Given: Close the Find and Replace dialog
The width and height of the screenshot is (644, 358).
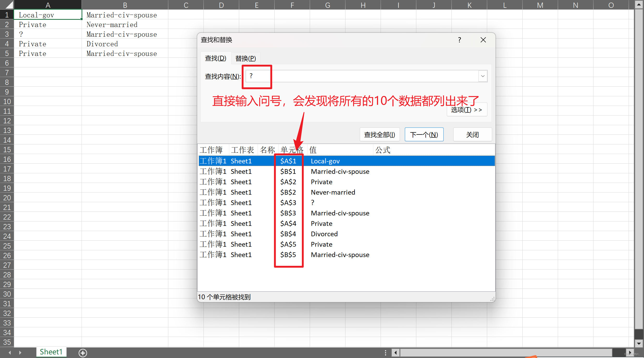Looking at the screenshot, I should (483, 40).
